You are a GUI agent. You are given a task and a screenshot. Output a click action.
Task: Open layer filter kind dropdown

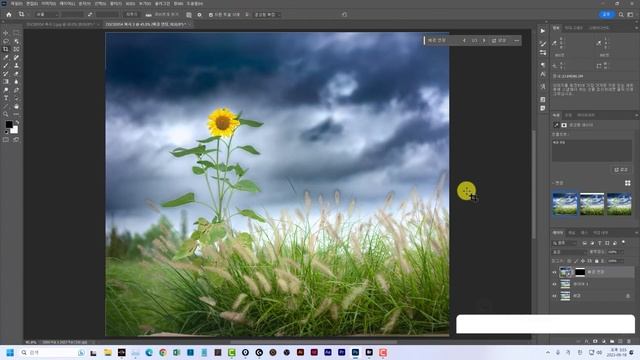[565, 243]
